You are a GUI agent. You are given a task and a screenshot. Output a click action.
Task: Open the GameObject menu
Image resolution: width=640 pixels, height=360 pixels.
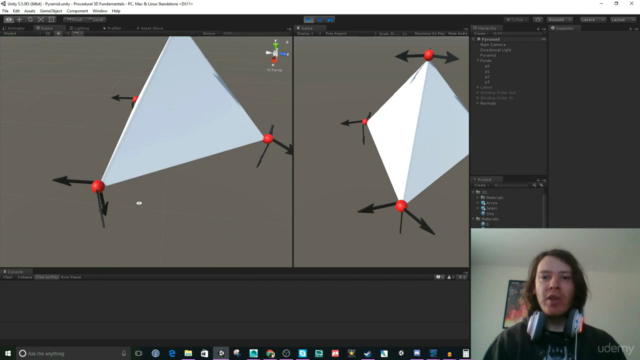51,11
